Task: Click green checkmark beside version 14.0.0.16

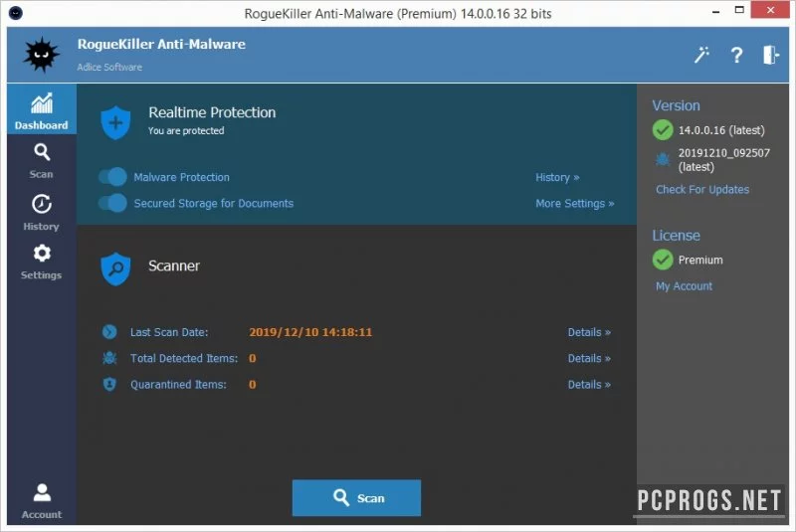Action: pos(663,130)
